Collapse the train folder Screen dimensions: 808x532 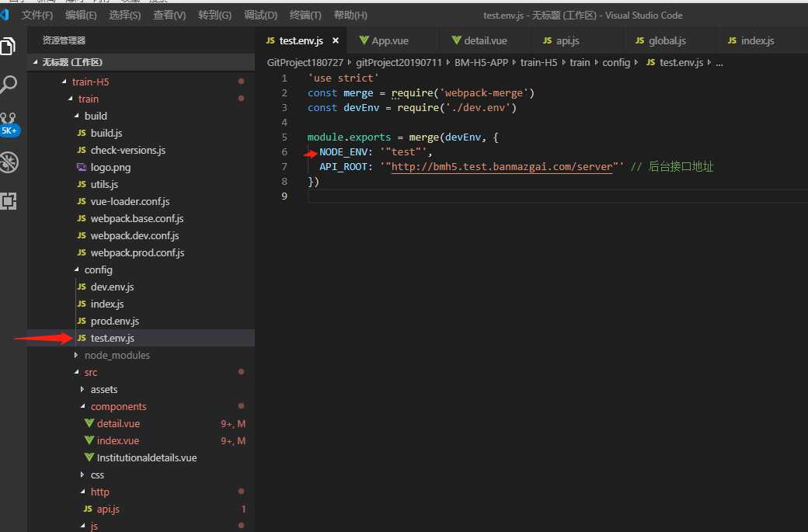tap(141, 99)
